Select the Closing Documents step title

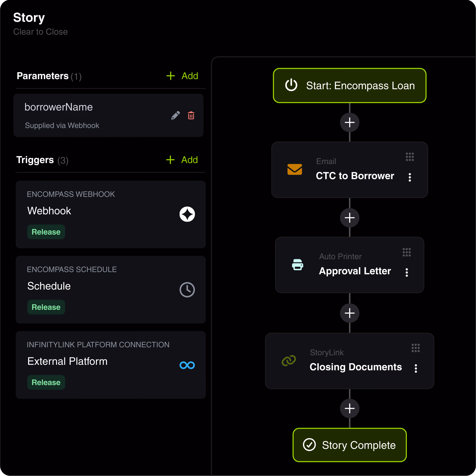click(356, 367)
